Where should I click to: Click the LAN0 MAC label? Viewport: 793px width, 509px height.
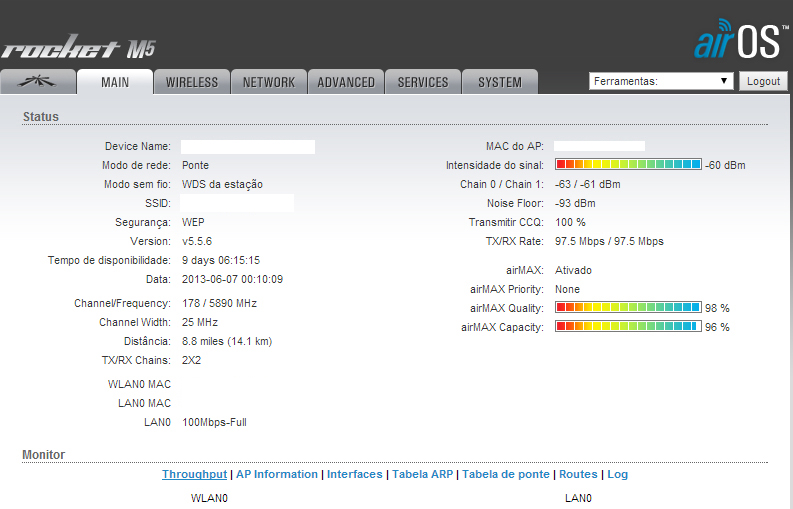coord(144,403)
